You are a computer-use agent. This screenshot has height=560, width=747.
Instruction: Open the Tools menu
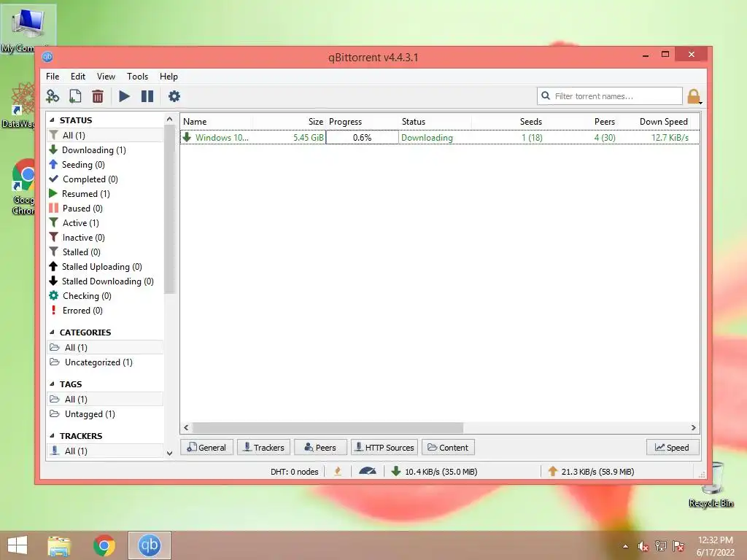[137, 76]
